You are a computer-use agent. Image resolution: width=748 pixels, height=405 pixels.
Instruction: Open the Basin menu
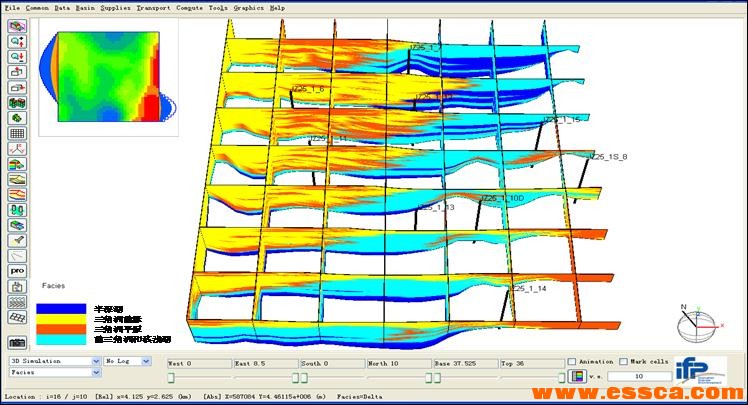tap(87, 6)
